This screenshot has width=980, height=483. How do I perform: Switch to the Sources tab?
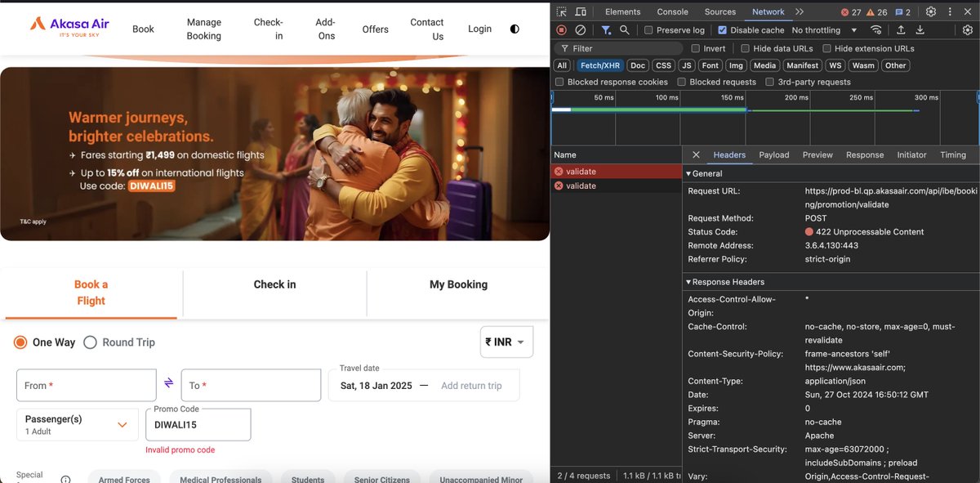[x=720, y=11]
